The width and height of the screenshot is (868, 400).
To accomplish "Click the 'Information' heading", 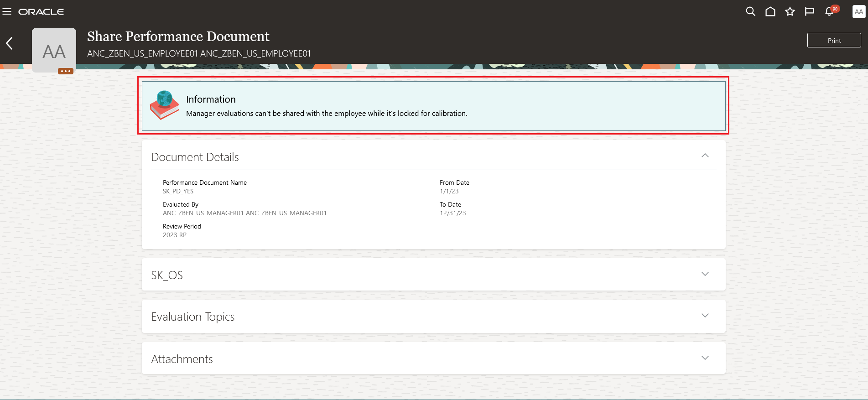I will pyautogui.click(x=211, y=99).
